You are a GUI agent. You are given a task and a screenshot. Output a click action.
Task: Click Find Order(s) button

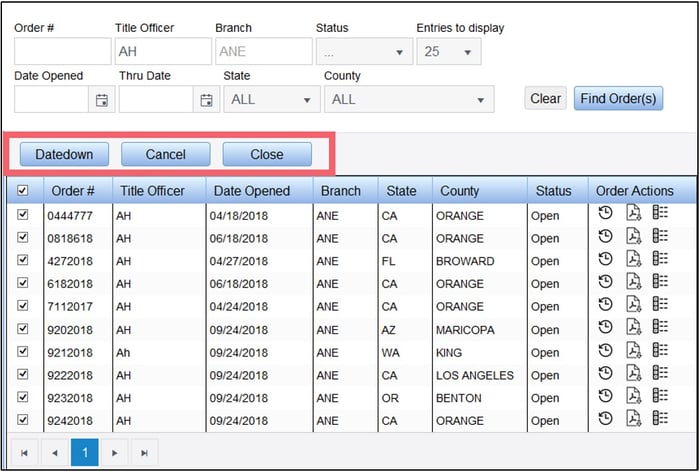click(618, 98)
